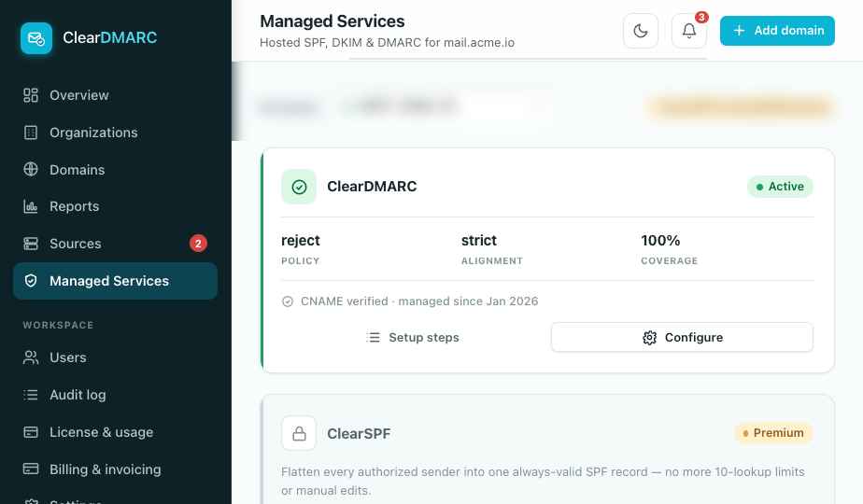Click the Configure gear icon
The height and width of the screenshot is (504, 863).
coord(649,337)
